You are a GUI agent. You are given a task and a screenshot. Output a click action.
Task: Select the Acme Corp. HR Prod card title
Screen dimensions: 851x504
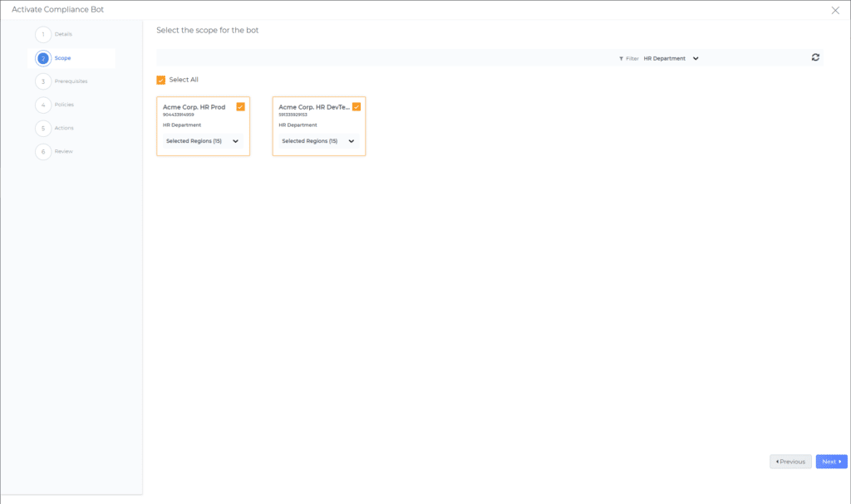(x=194, y=107)
